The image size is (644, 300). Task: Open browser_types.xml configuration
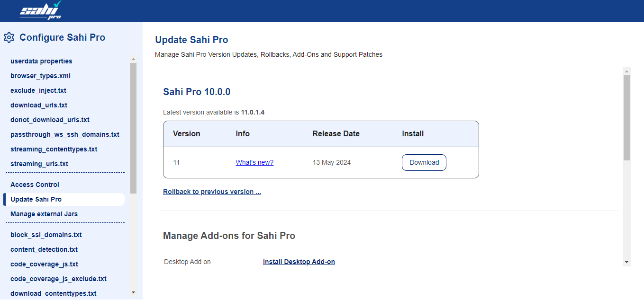[x=40, y=76]
